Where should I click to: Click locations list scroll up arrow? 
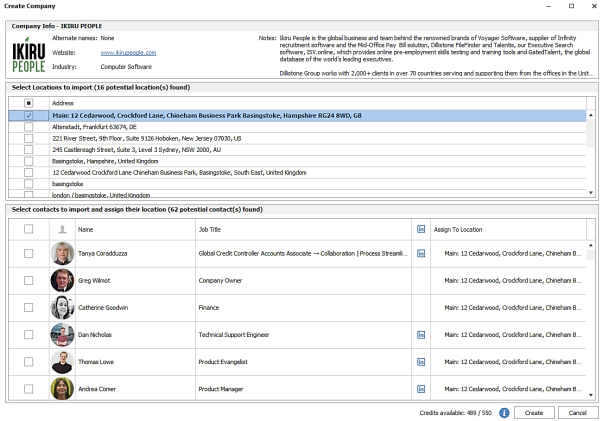pos(591,115)
